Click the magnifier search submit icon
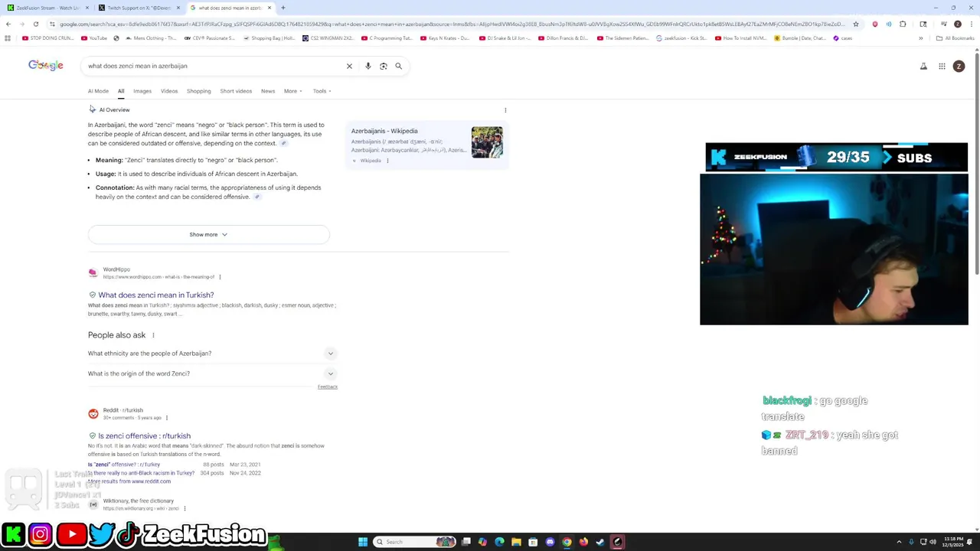Viewport: 980px width, 551px height. pos(398,66)
